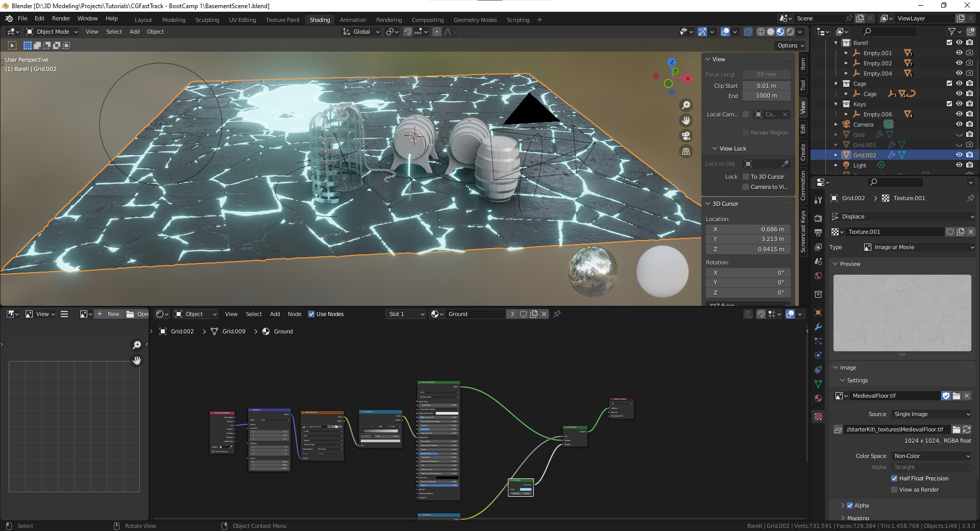Click the New image button
Viewport: 980px width, 531px height.
pos(108,314)
